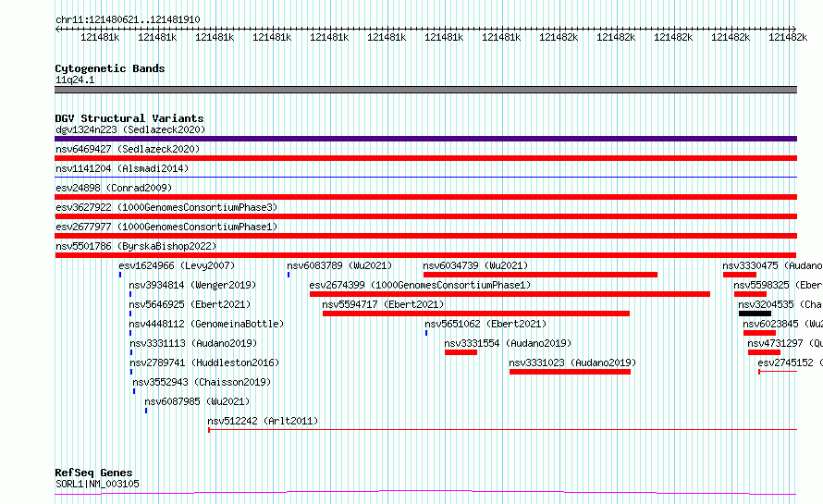Open the SORL1|NM_003105 gene label
Image resolution: width=823 pixels, height=504 pixels.
(x=98, y=484)
